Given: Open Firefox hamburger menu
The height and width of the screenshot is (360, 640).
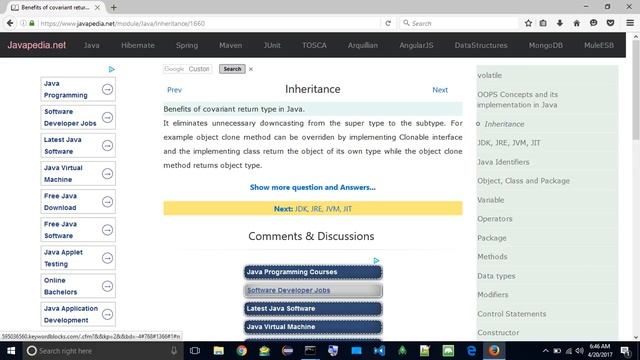Looking at the screenshot, I should click(630, 23).
